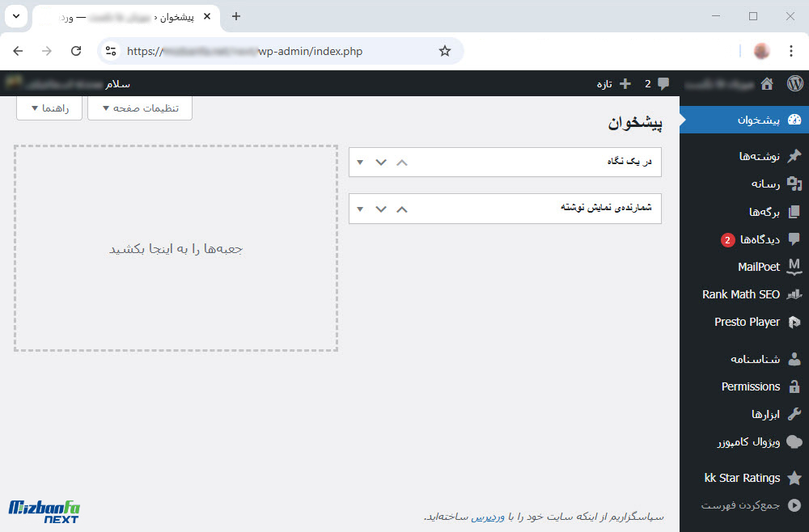Open the تنظیمات صفحه screen options dropdown

(139, 108)
